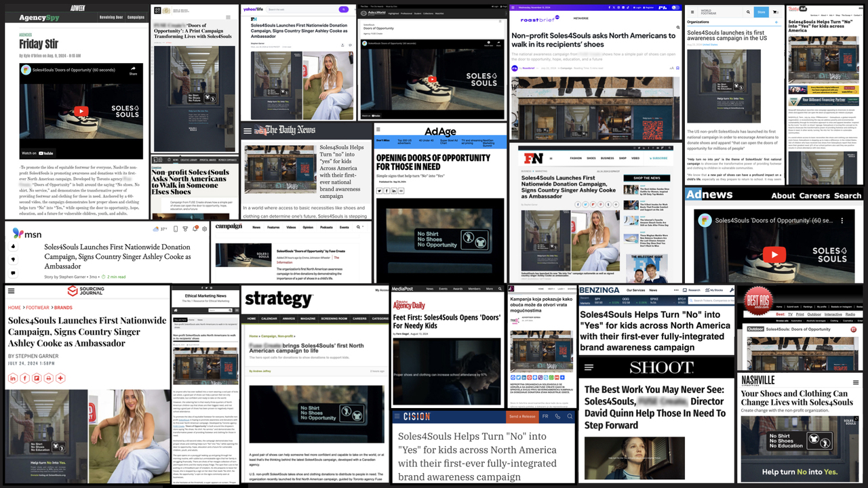Click the MSN thumbs-up like icon
This screenshot has width=868, height=488.
(x=13, y=245)
